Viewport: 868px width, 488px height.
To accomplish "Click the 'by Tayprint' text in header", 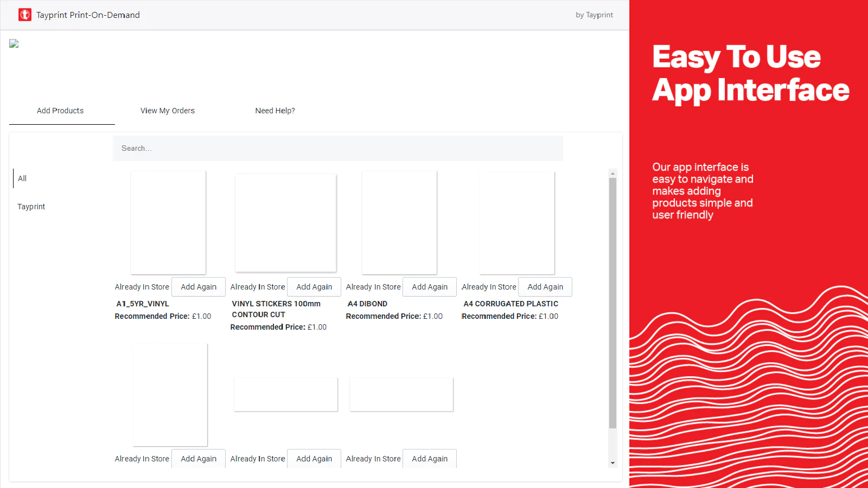I will point(594,15).
